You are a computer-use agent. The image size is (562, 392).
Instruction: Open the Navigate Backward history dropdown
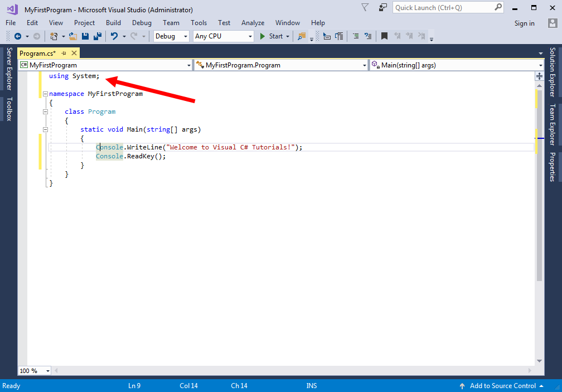click(x=27, y=36)
